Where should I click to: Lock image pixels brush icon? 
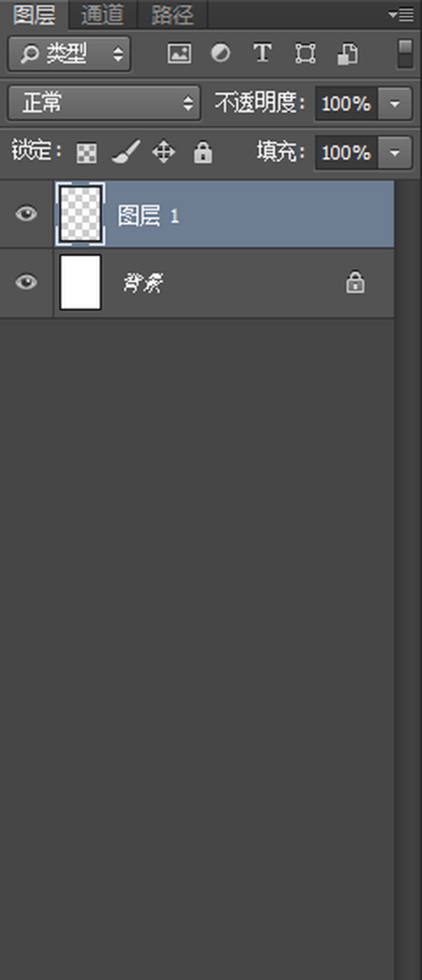[126, 153]
